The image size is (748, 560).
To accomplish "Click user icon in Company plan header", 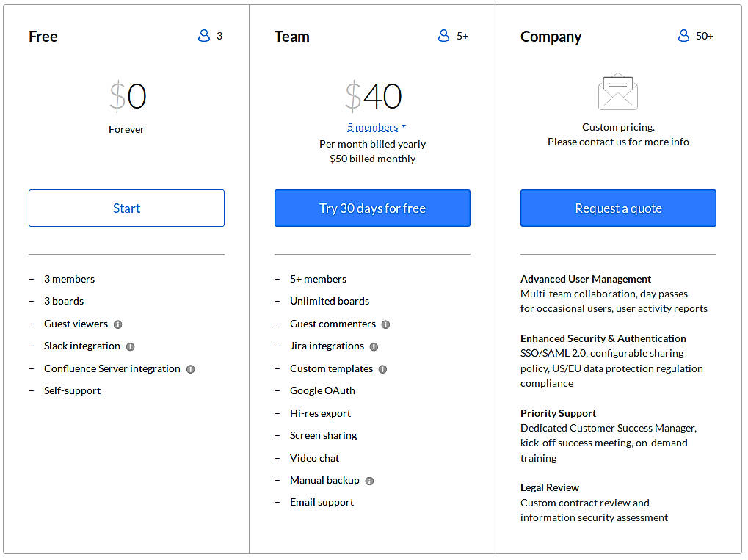I will click(683, 36).
